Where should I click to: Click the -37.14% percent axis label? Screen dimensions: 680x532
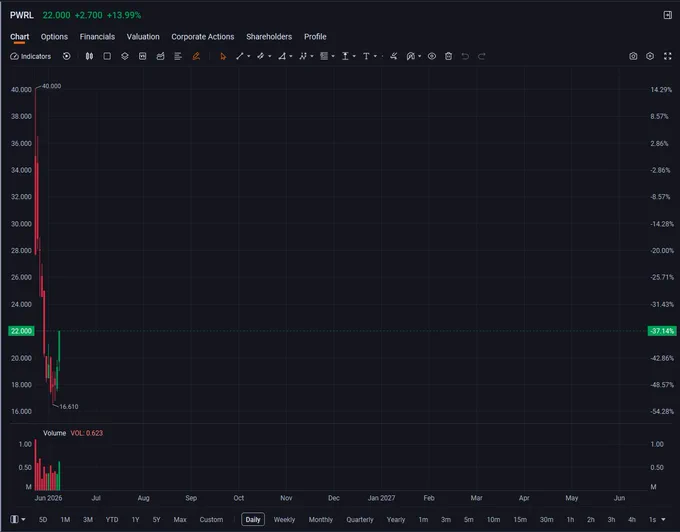(x=662, y=331)
